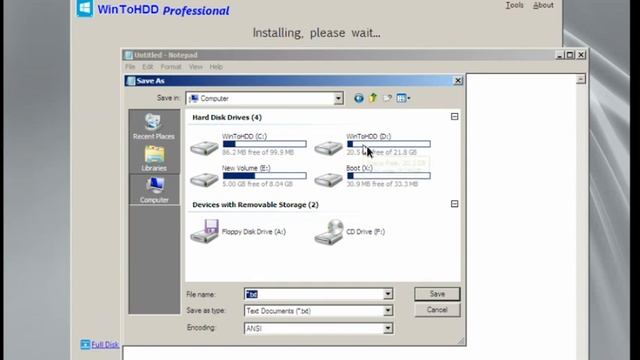Viewport: 640px width, 360px height.
Task: Open the View menu icon in dialog
Action: [403, 98]
